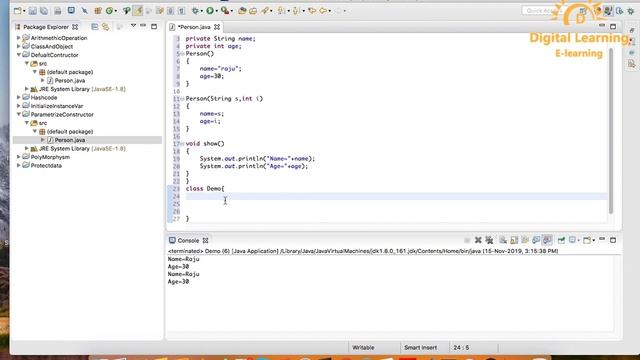Click the Previous Annotation arrow icon
Viewport: 640px width, 360px height.
pyautogui.click(x=296, y=11)
